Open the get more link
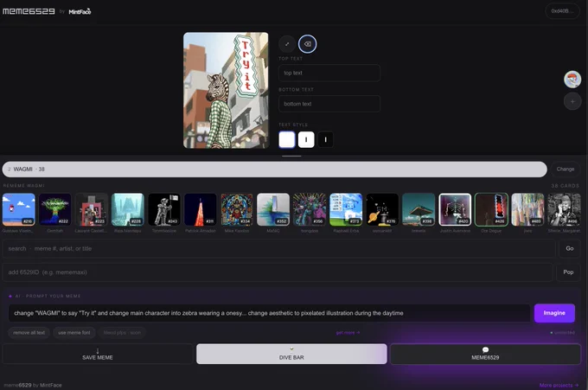The width and height of the screenshot is (588, 390). [x=348, y=333]
